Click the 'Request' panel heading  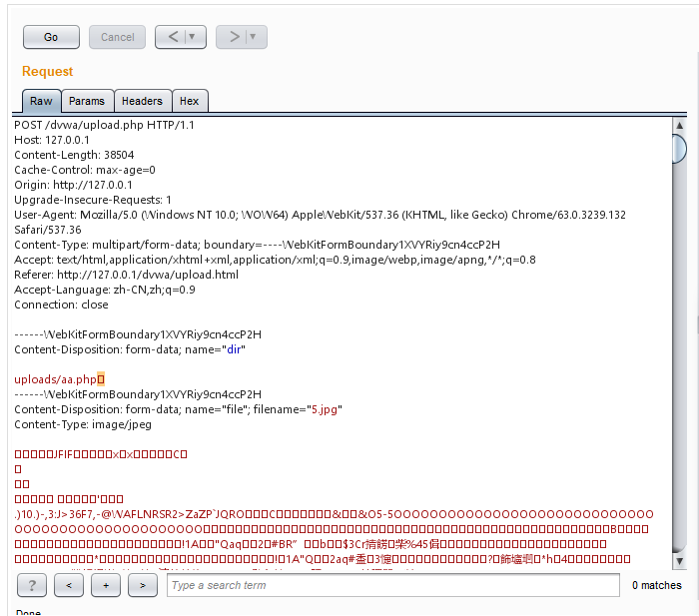point(47,71)
